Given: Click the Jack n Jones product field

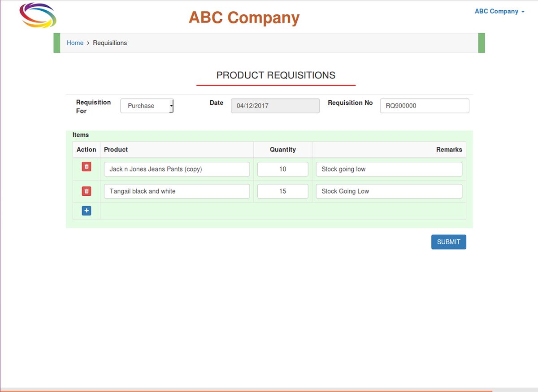Looking at the screenshot, I should [x=177, y=169].
